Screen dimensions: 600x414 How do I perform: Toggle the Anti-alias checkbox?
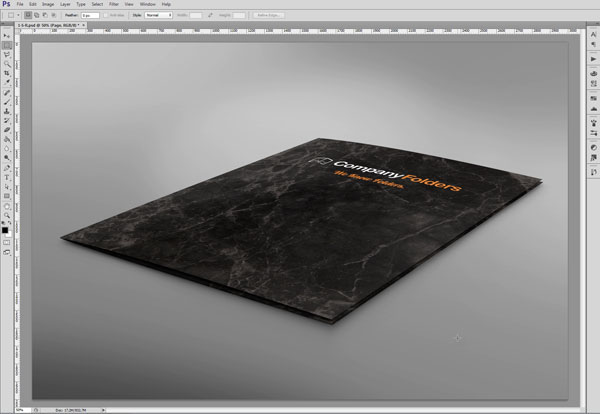click(106, 15)
